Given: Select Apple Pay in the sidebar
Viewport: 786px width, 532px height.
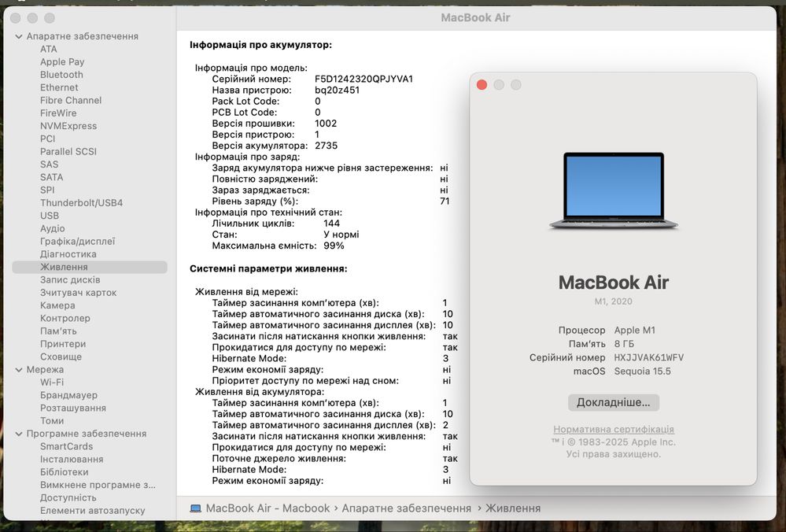Looking at the screenshot, I should coord(62,61).
